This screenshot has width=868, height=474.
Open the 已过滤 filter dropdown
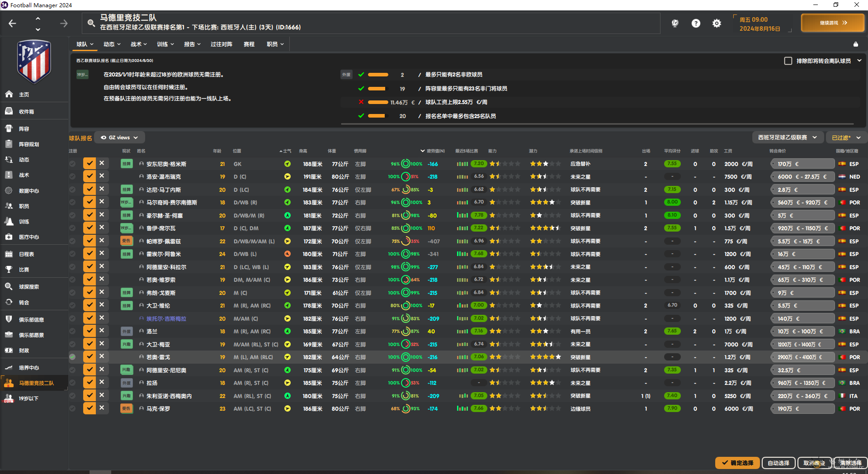(846, 137)
